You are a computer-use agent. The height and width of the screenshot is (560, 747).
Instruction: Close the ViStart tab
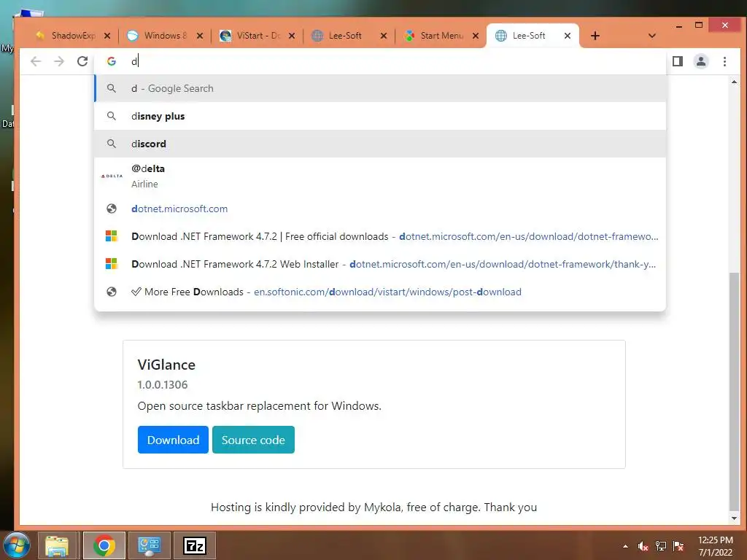[x=292, y=36]
